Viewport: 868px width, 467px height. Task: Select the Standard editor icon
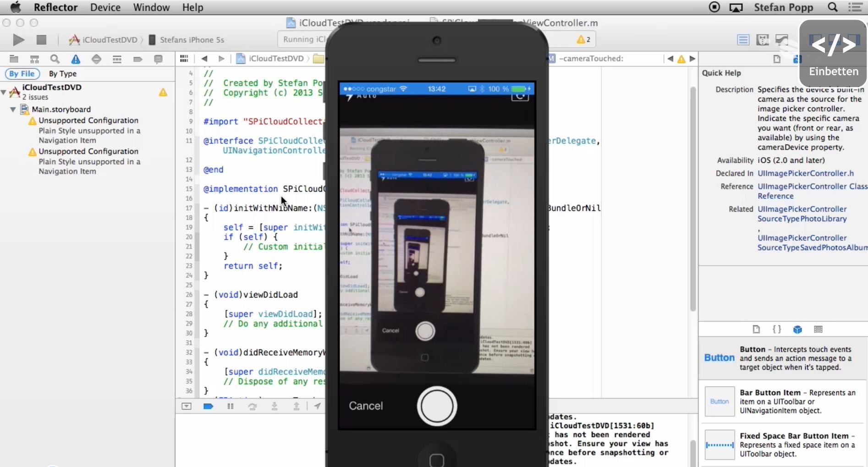coord(743,40)
